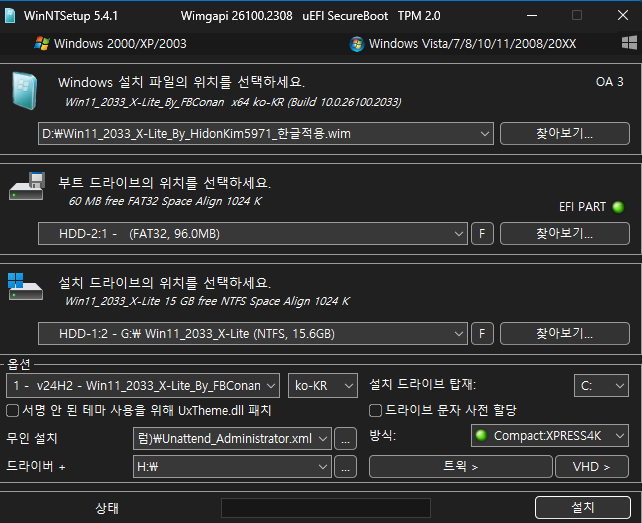This screenshot has width=642, height=523.
Task: Click the Windows installation file box icon
Action: coord(25,91)
